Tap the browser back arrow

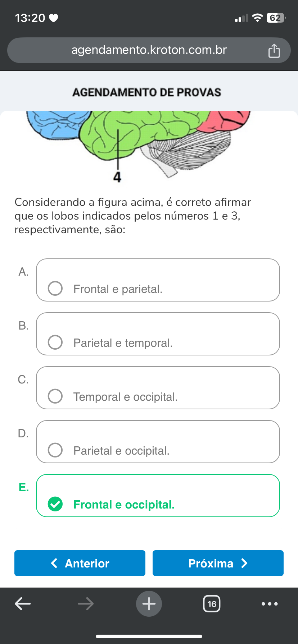click(x=23, y=604)
